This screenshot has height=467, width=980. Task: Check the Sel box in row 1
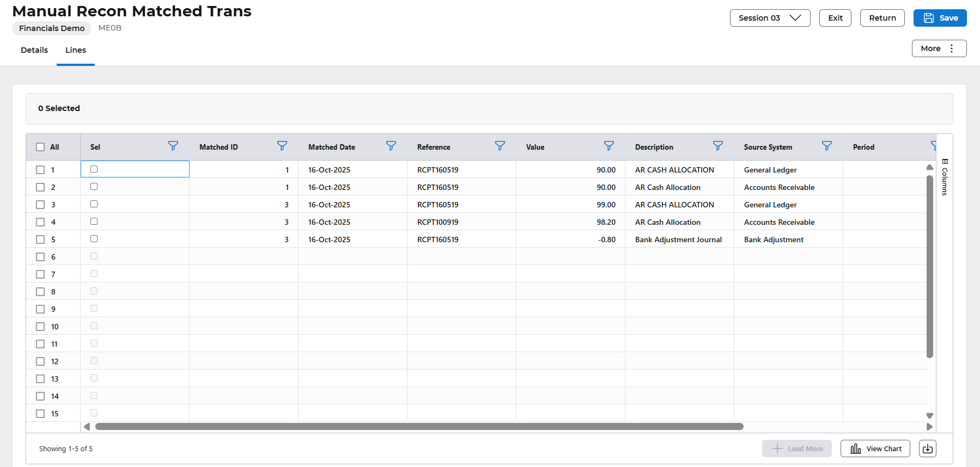point(94,169)
